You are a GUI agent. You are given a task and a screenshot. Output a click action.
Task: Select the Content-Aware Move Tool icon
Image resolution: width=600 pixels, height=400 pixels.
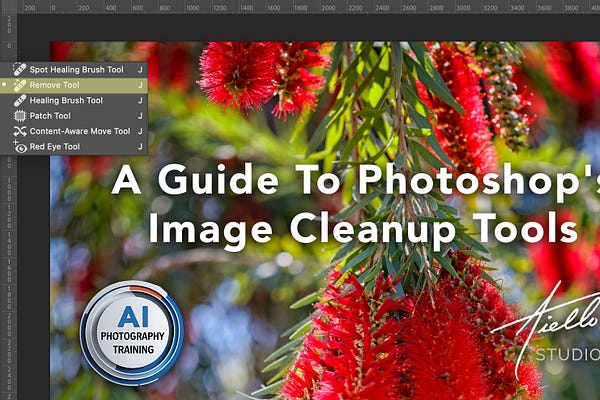pyautogui.click(x=20, y=131)
